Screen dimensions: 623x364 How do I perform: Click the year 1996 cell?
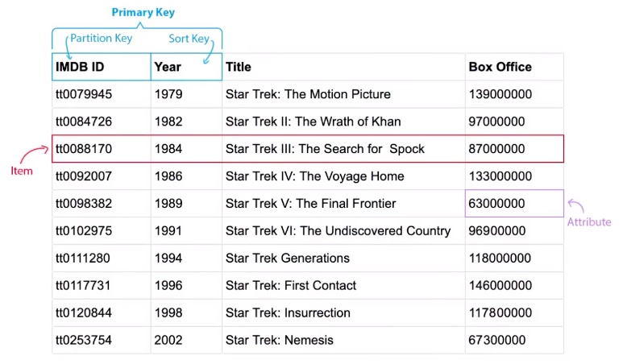click(186, 285)
